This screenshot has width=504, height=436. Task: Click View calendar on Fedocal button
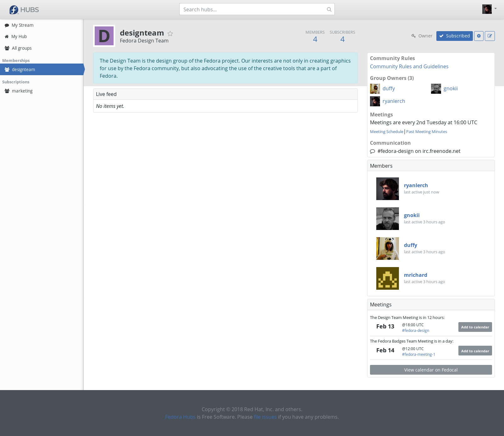click(431, 370)
